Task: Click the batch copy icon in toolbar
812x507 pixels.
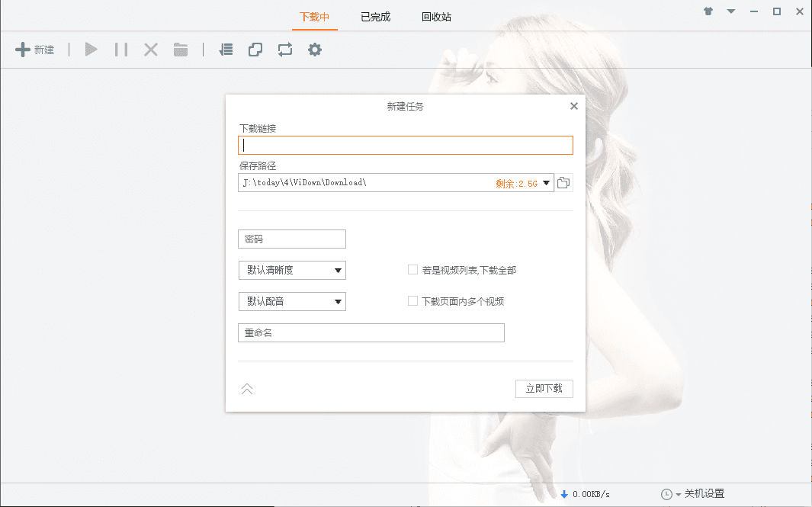Action: (x=255, y=50)
